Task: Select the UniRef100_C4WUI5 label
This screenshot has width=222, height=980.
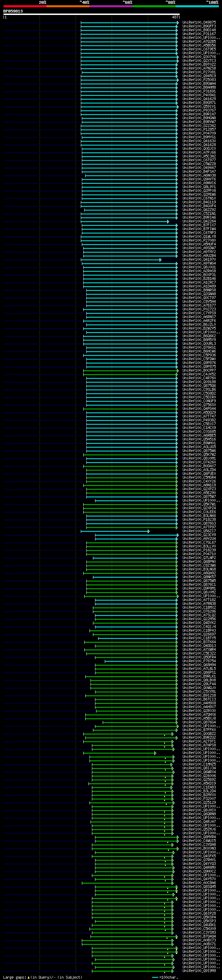Action: pyautogui.click(x=199, y=841)
